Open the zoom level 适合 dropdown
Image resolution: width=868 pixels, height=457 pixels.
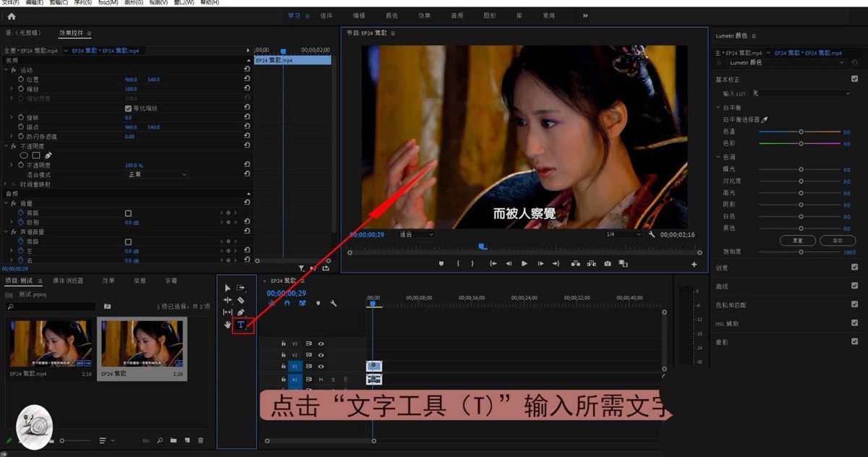[x=416, y=234]
